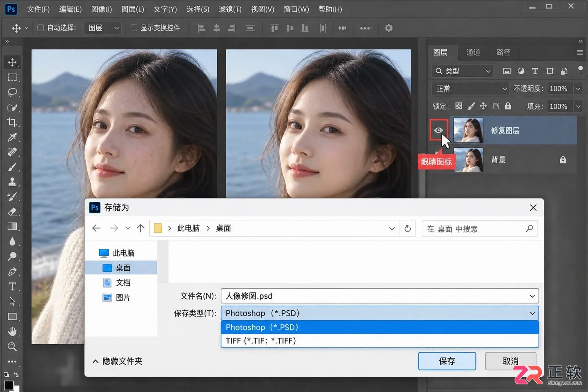The height and width of the screenshot is (392, 588).
Task: Enable the 自动选择 checkbox
Action: tap(40, 28)
